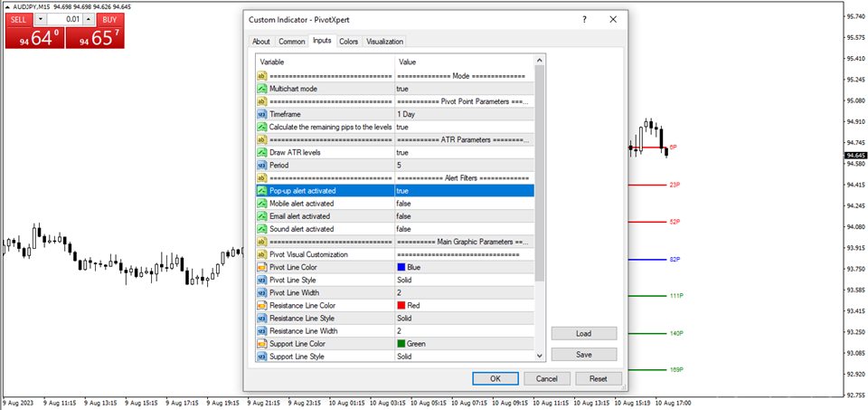The height and width of the screenshot is (410, 868).
Task: Click the Pivot Line Color row icon
Action: [262, 267]
